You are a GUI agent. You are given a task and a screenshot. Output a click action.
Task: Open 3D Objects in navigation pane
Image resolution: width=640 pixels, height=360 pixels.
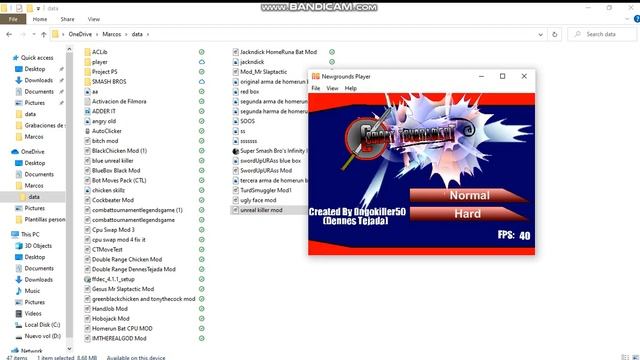pos(38,246)
